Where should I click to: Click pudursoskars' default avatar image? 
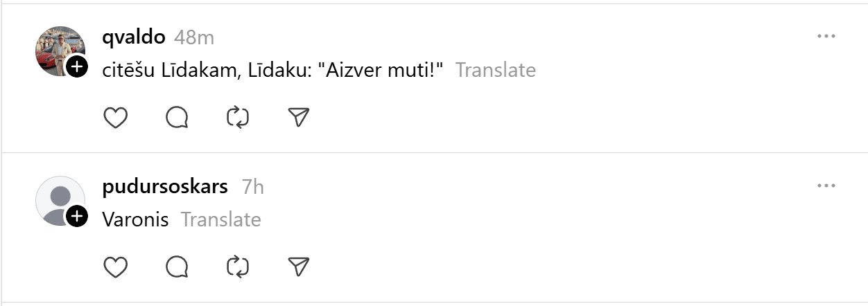coord(58,199)
